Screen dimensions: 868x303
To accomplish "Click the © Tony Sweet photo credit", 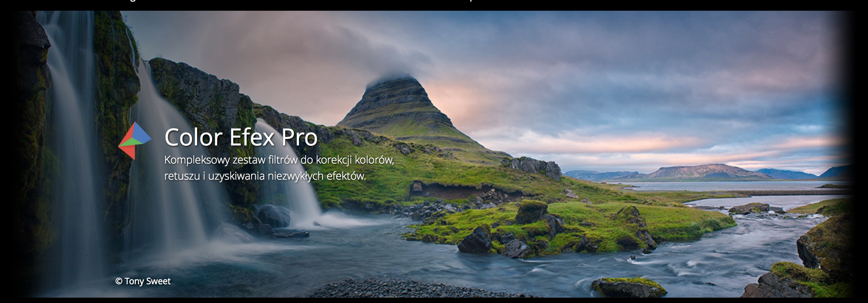I will click(143, 281).
